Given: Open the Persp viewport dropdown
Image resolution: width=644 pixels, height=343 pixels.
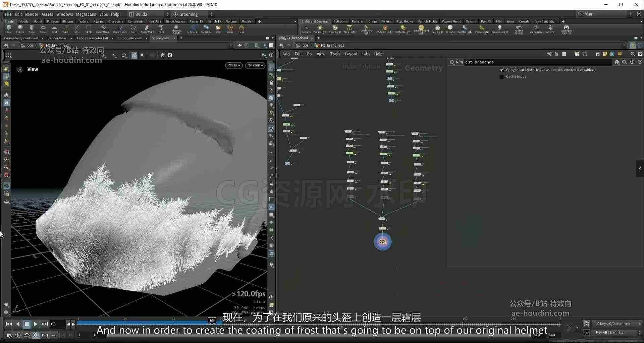Looking at the screenshot, I should [x=234, y=65].
